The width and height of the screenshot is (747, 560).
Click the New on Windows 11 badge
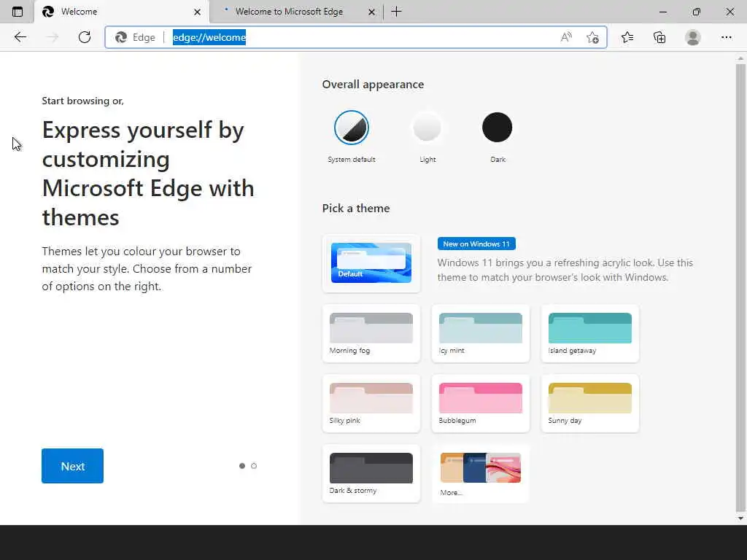coord(476,244)
